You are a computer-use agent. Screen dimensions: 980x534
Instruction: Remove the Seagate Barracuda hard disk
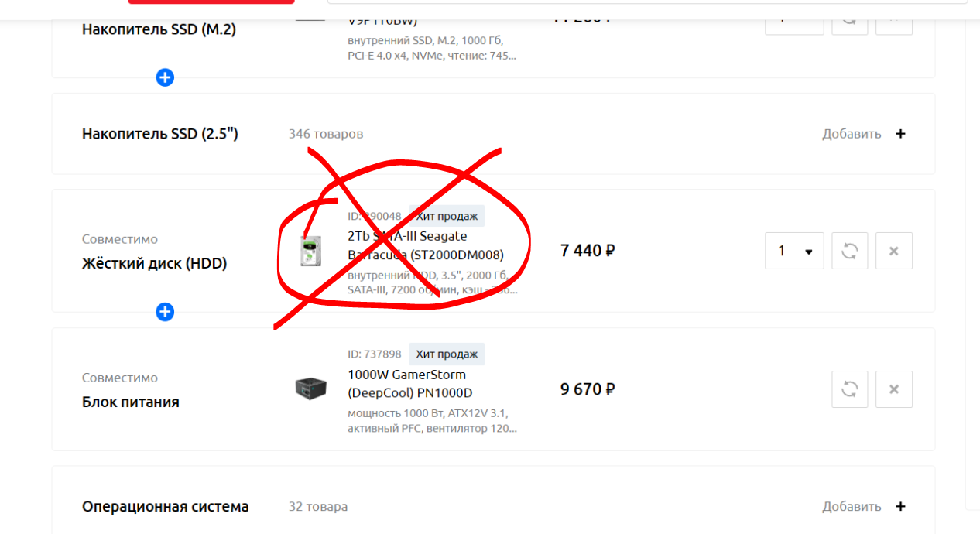pyautogui.click(x=894, y=251)
